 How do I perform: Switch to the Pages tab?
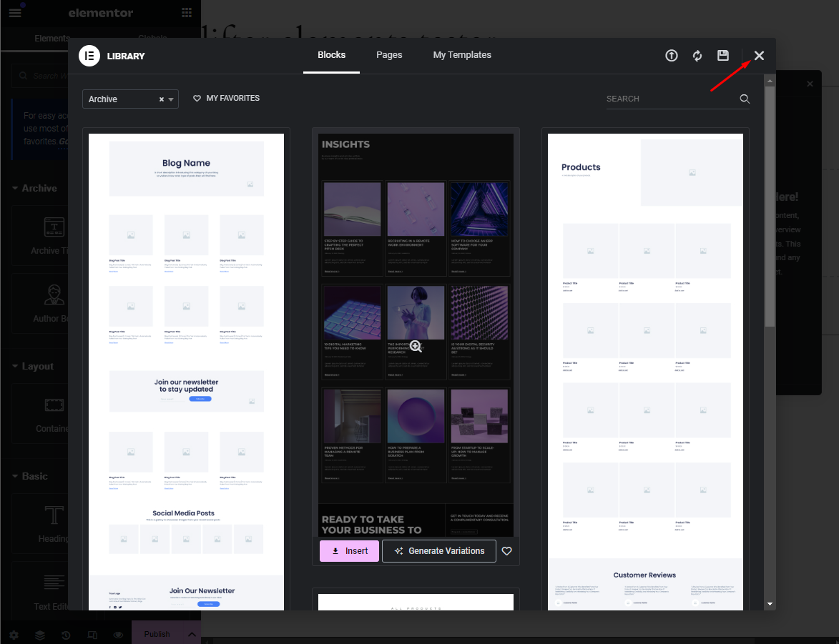(389, 54)
